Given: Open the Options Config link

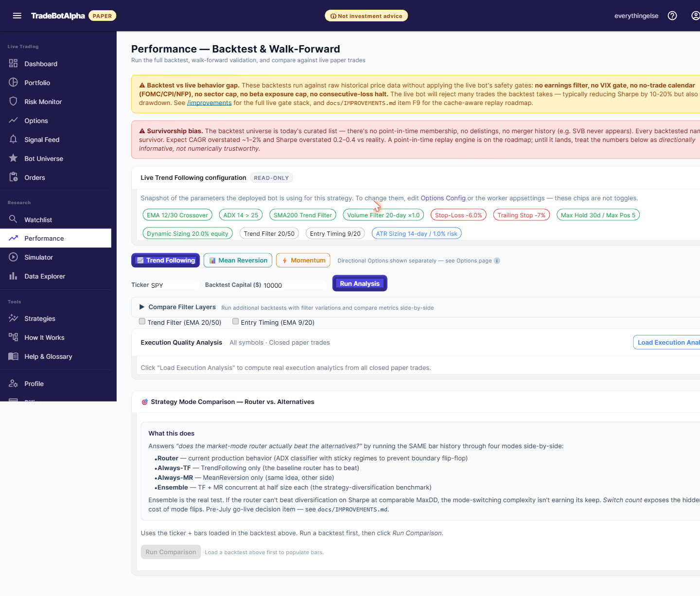Looking at the screenshot, I should [x=443, y=198].
